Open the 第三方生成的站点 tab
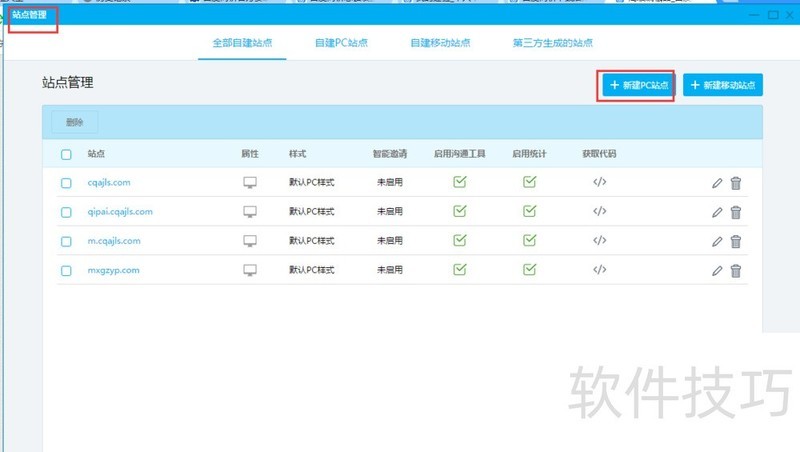 point(552,44)
